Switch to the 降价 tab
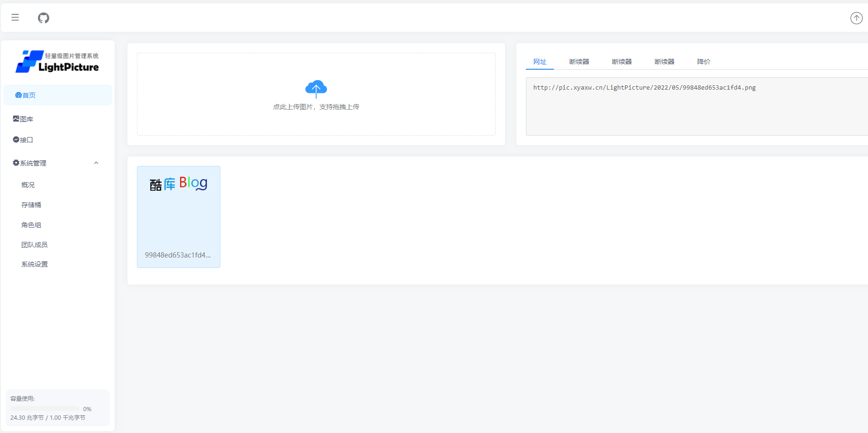 (704, 62)
